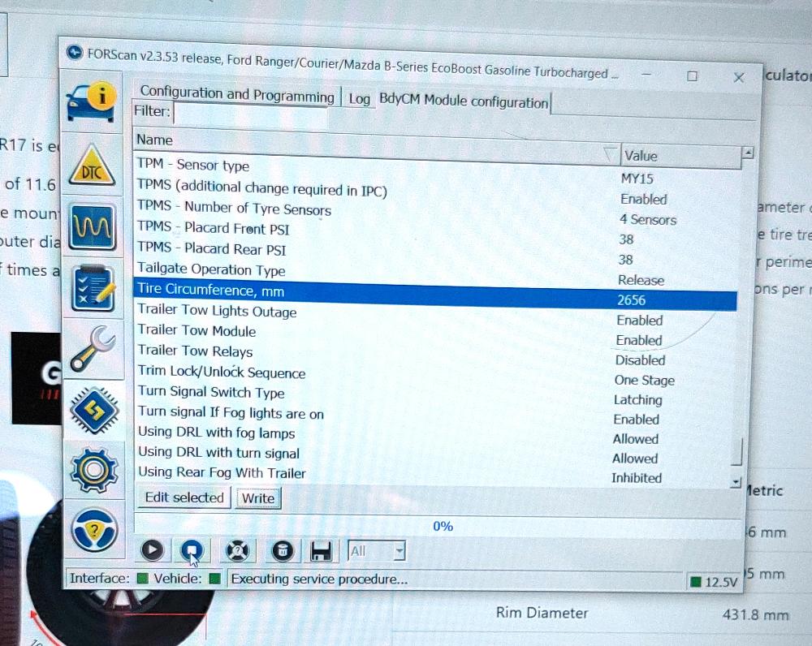Click the One Stage value
This screenshot has width=812, height=646.
click(645, 381)
